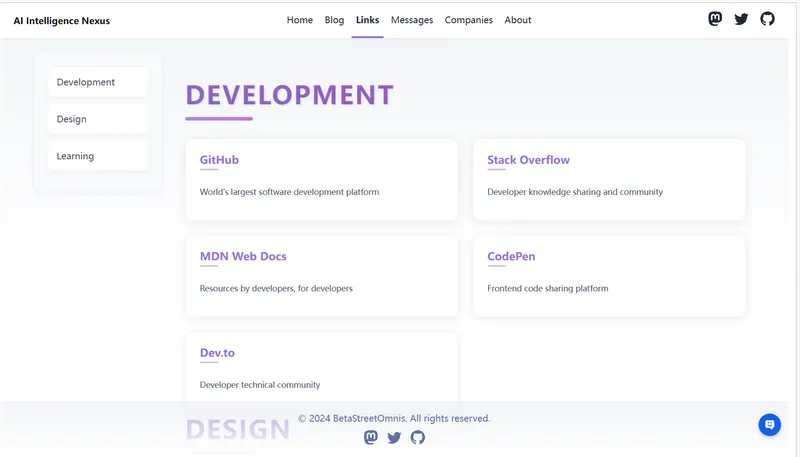Open the Blog navigation item
The image size is (800, 457).
pos(334,20)
